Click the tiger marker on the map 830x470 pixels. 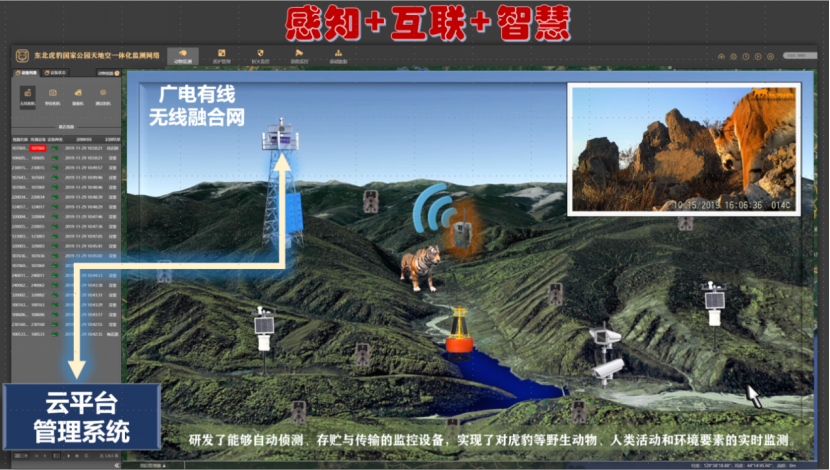[x=419, y=267]
